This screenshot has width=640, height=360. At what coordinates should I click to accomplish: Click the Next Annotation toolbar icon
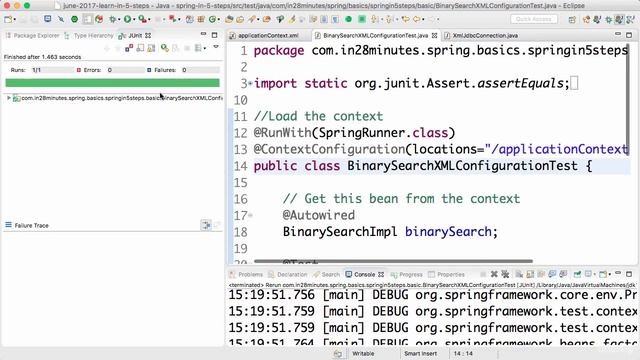[374, 19]
